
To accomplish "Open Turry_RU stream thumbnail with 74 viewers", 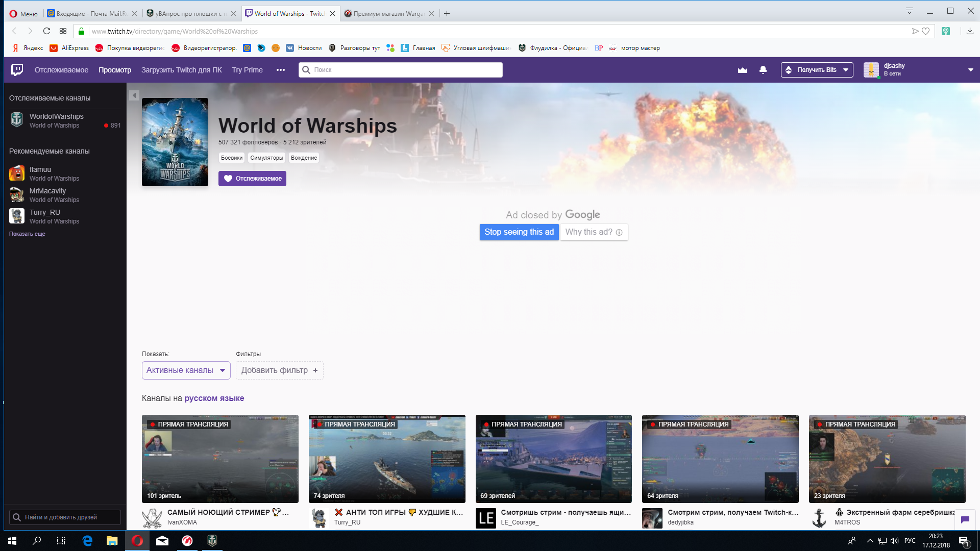I will click(387, 459).
